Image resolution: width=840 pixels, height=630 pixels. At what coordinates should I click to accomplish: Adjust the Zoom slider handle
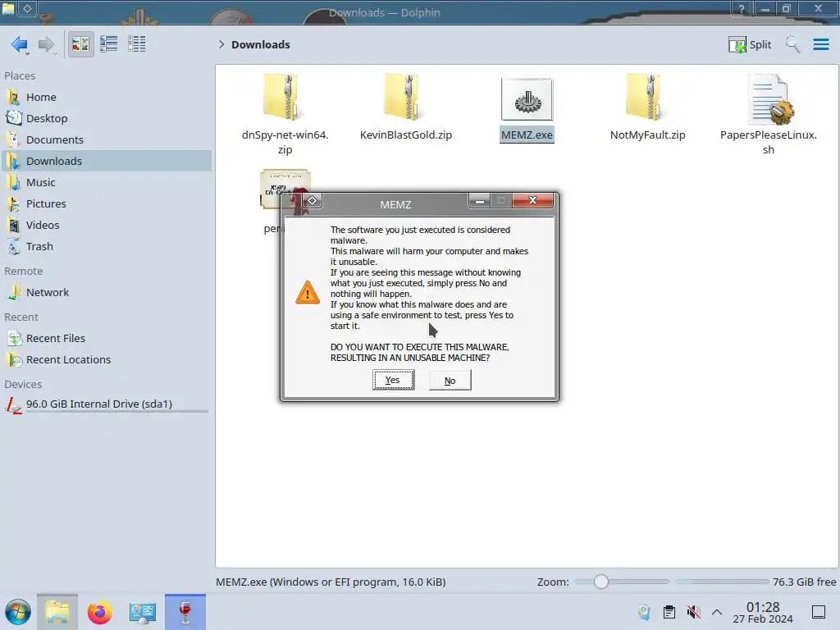pos(601,582)
